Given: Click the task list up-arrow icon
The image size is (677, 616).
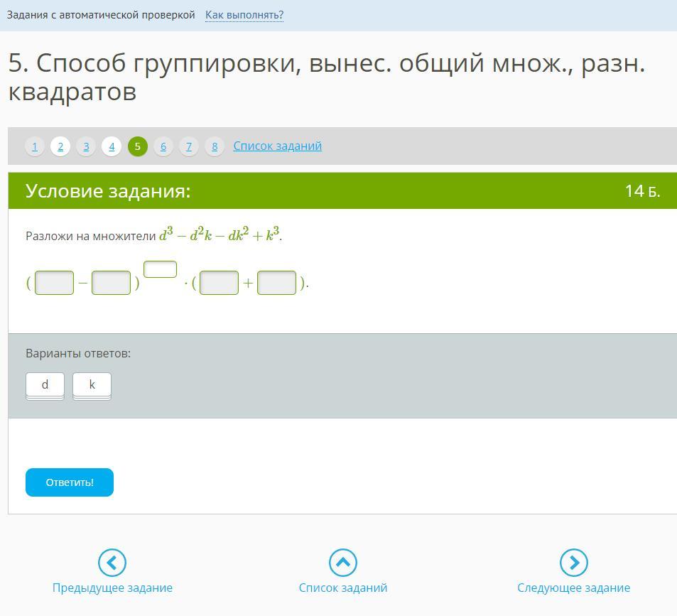Looking at the screenshot, I should coord(343,563).
